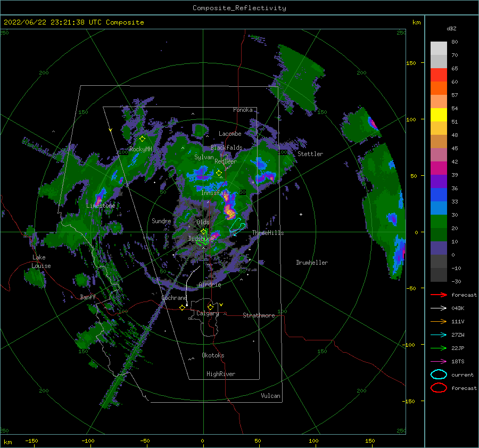Click the 2022/06/22 23:21:38 UTC timestamp

(73, 22)
